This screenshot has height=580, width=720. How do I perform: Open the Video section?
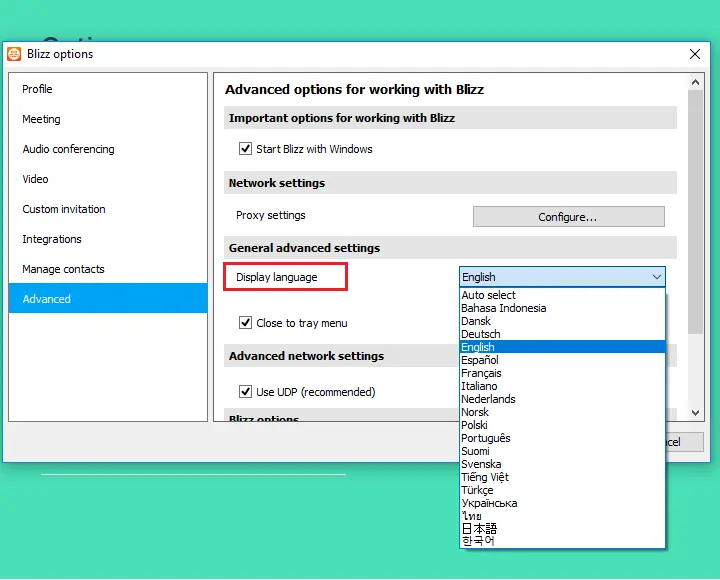[x=108, y=179]
